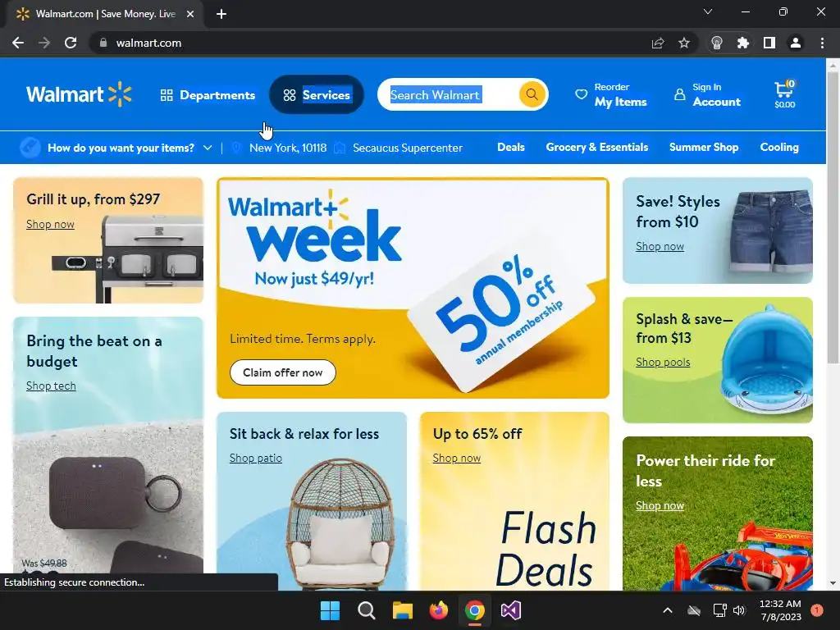Viewport: 840px width, 630px height.
Task: Bookmark this page with the star icon
Action: (x=684, y=43)
